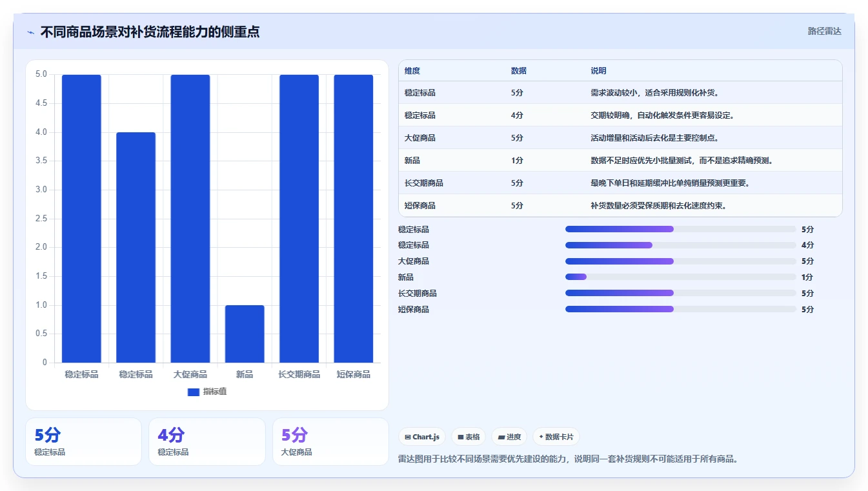This screenshot has height=491, width=868.
Task: Click the 大促商品 progress bar
Action: click(x=681, y=261)
